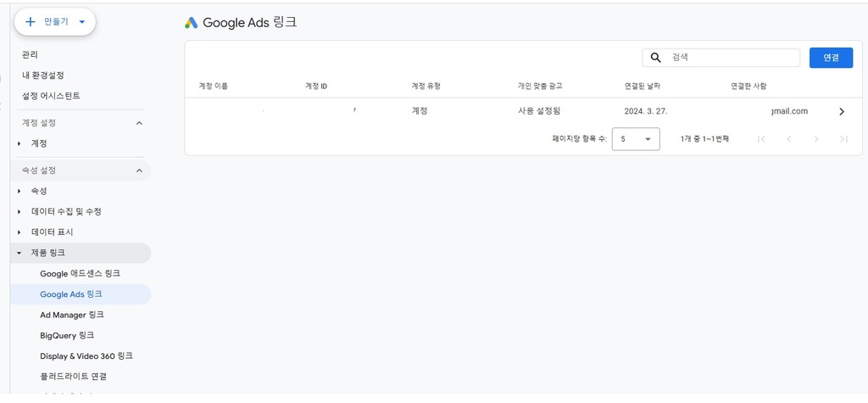Go to last page of results
Screen dimensions: 868x403
point(843,139)
